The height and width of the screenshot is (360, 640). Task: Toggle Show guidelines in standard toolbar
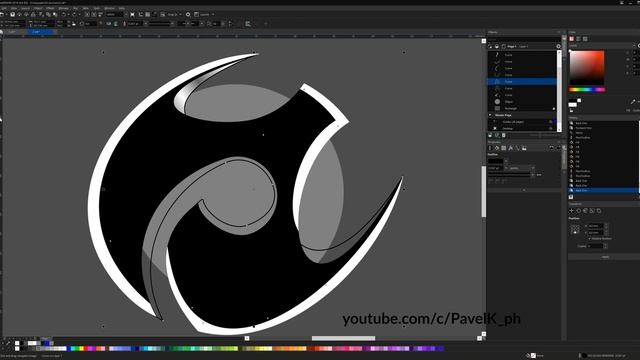point(154,14)
